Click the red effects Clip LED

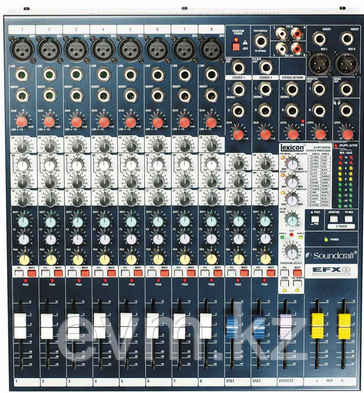291,235
